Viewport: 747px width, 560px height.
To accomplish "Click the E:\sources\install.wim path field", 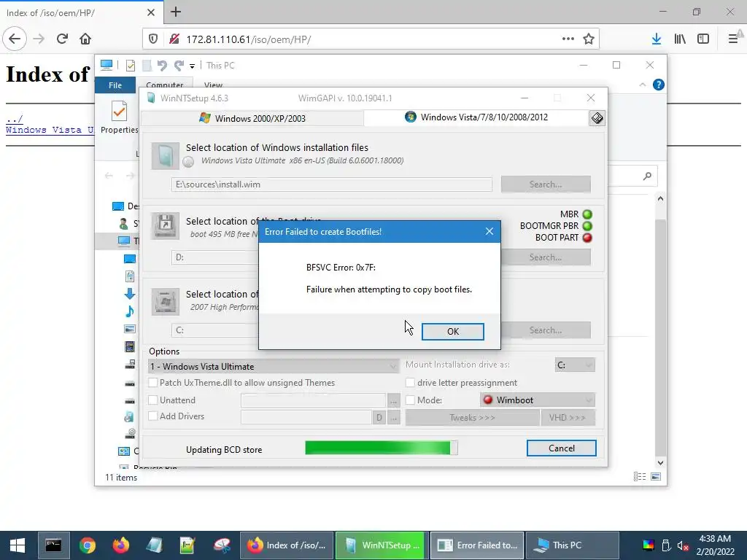I will point(332,184).
